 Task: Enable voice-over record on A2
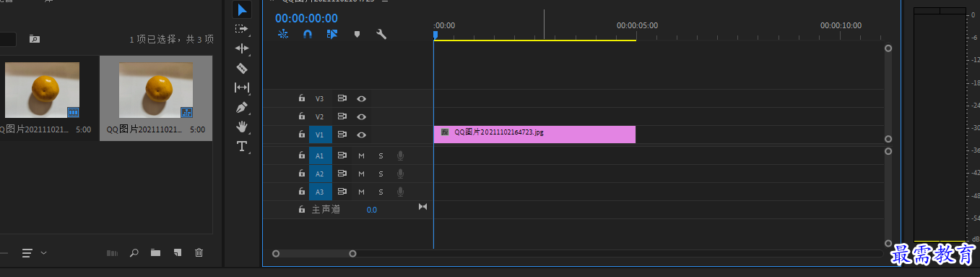(x=400, y=174)
